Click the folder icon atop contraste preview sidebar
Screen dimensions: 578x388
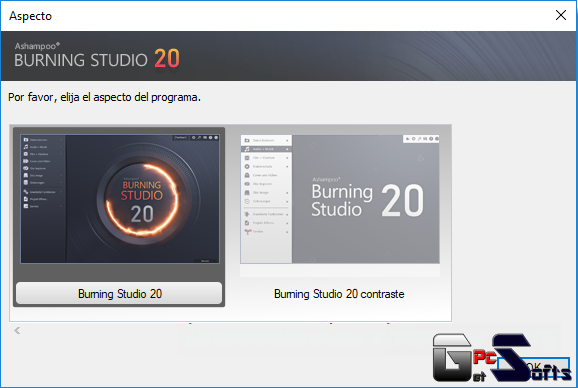point(247,140)
